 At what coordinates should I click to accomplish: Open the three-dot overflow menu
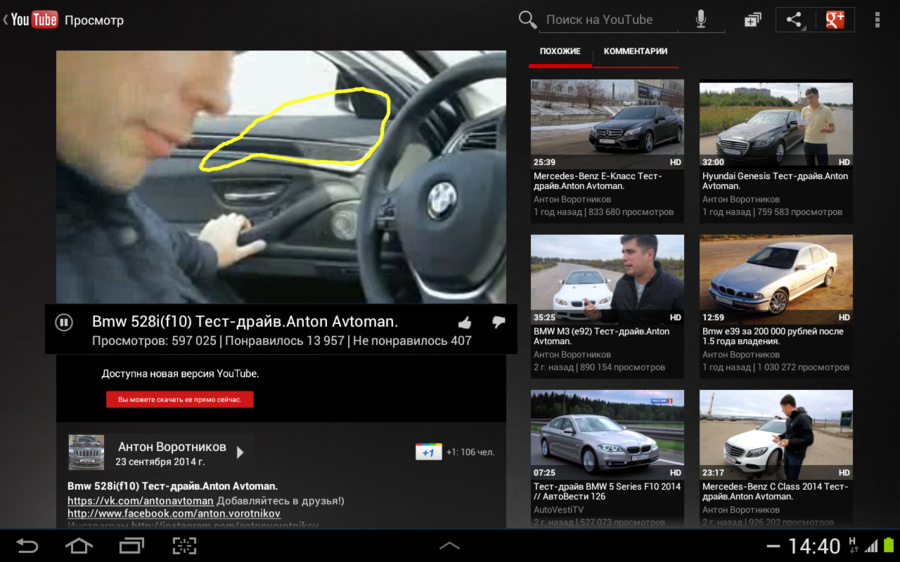877,20
